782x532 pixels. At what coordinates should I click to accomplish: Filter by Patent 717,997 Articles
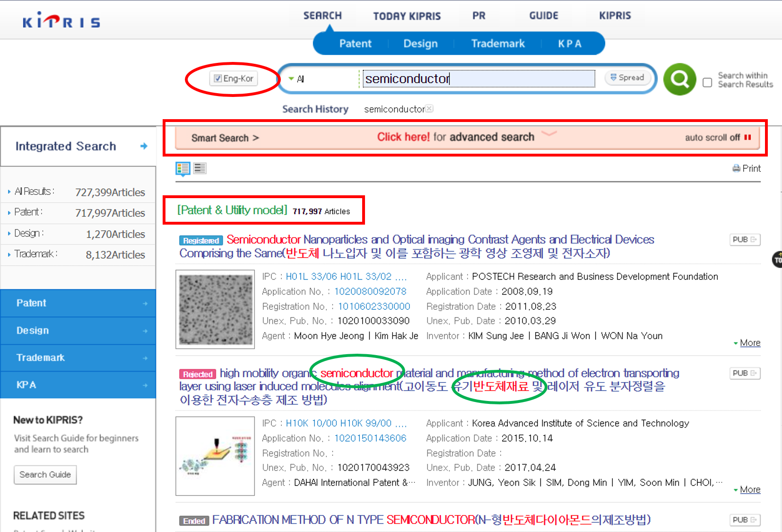pyautogui.click(x=78, y=213)
